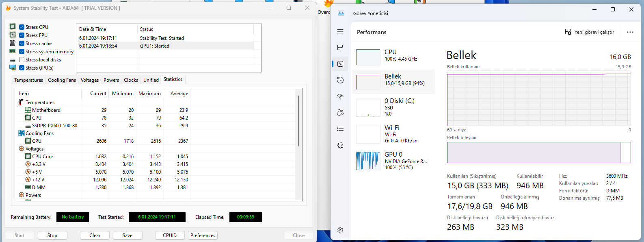The image size is (644, 242).
Task: Open the Users page icon in sidebar
Action: click(x=340, y=113)
